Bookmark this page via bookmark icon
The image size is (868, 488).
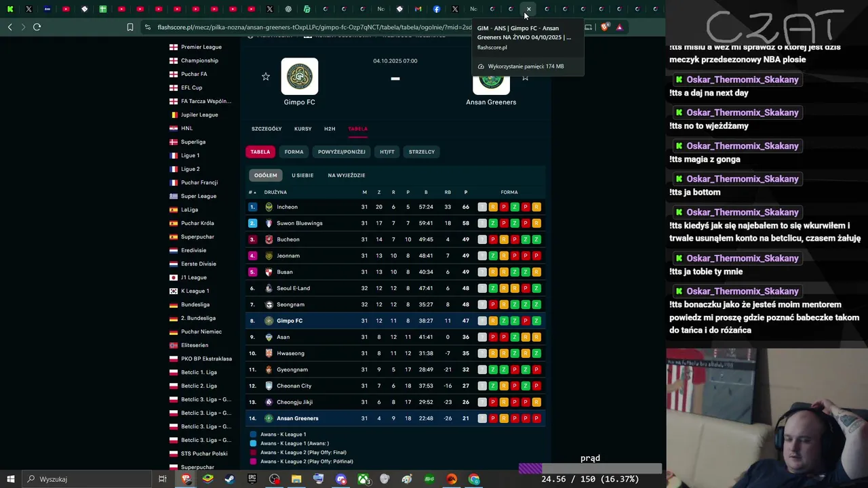coord(130,27)
